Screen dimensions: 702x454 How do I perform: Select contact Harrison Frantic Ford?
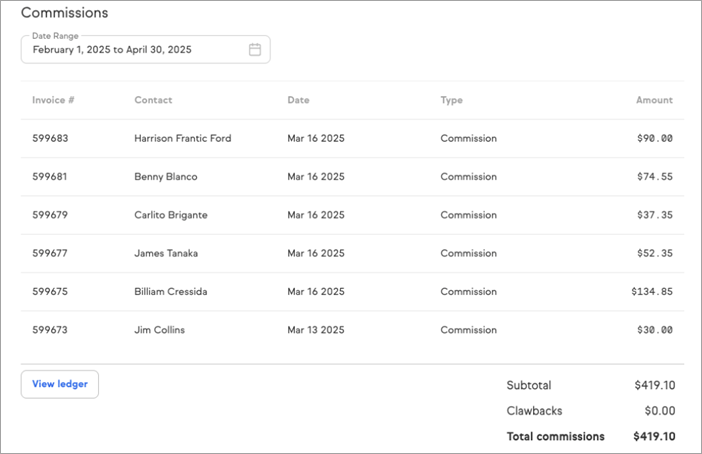pyautogui.click(x=182, y=138)
